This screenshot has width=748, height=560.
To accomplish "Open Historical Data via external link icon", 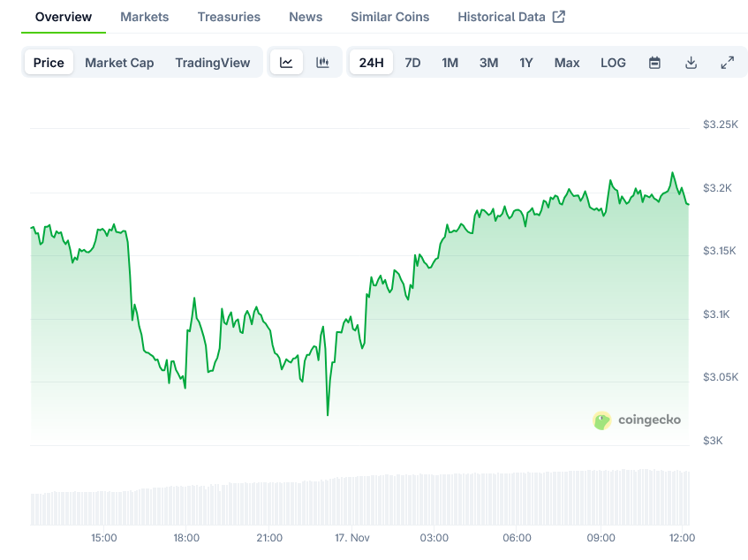I will tap(559, 15).
